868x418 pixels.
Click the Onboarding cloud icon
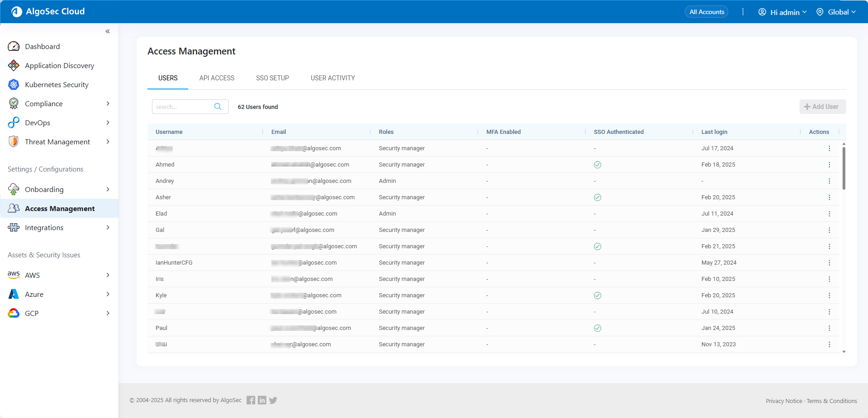coord(14,189)
